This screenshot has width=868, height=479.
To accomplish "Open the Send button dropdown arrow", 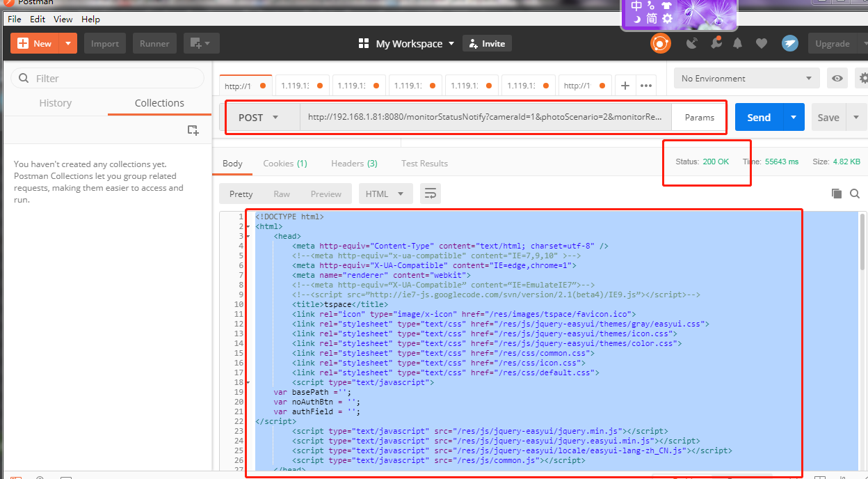I will [x=794, y=117].
